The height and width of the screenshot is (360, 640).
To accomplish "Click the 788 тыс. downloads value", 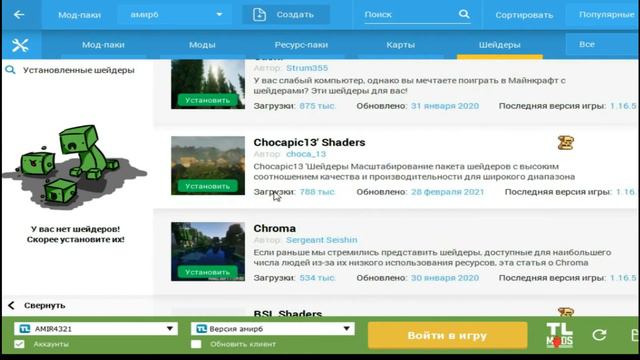I will tap(317, 192).
